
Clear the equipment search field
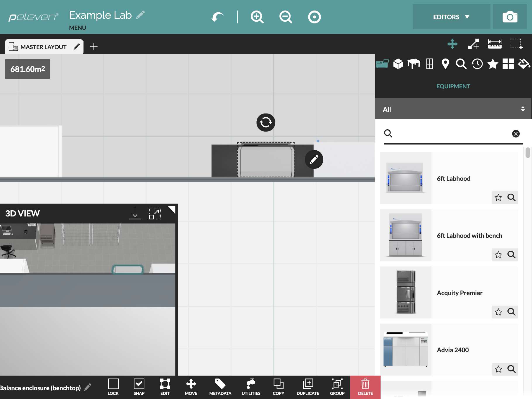(516, 134)
